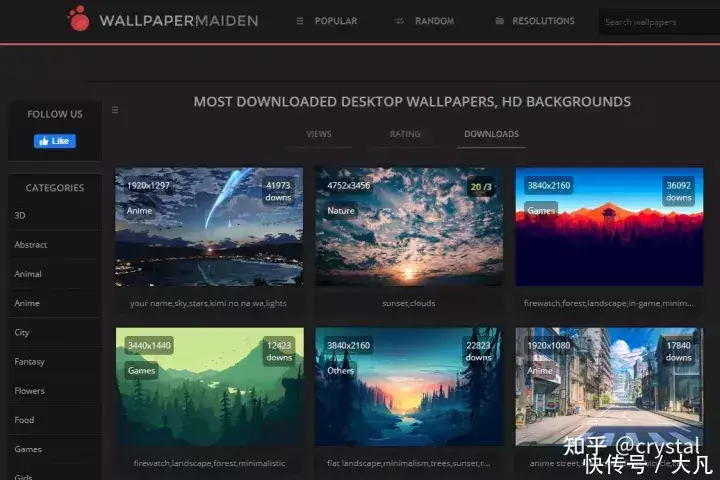Switch to the Downloads tab
The image size is (720, 480).
pyautogui.click(x=491, y=134)
